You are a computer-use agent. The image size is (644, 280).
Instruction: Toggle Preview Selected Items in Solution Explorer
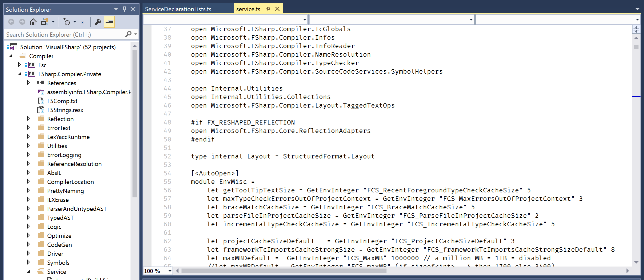click(x=109, y=22)
